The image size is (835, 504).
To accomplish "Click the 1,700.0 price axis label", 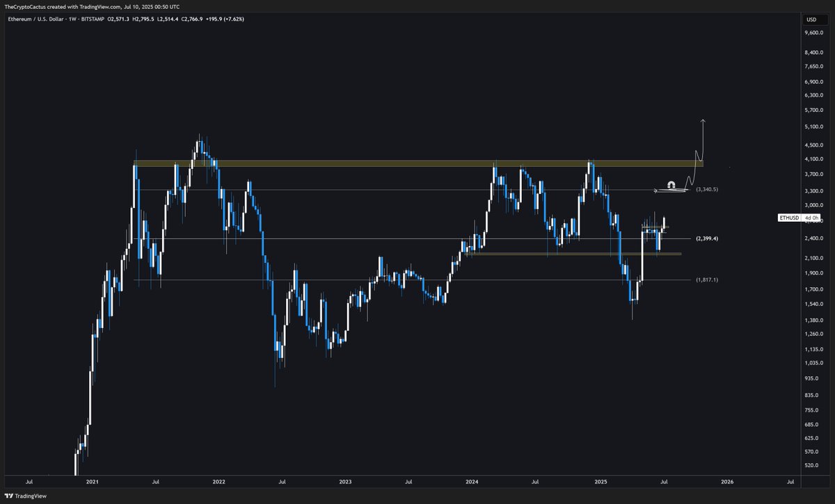I will pos(814,290).
